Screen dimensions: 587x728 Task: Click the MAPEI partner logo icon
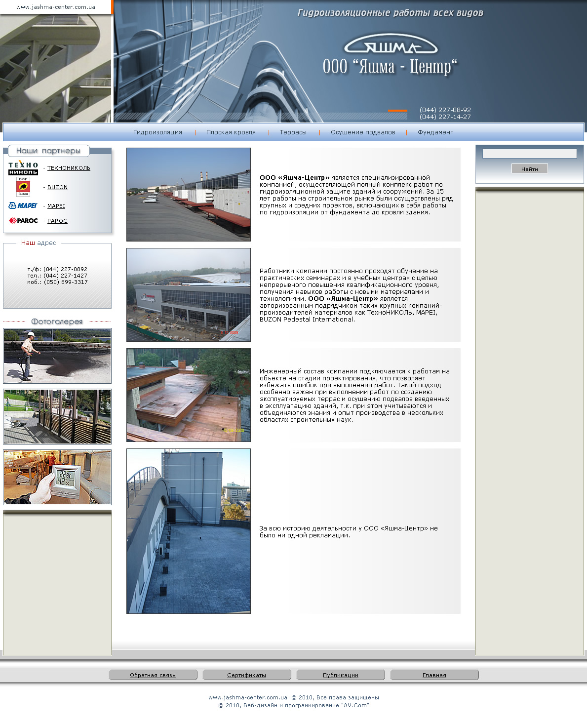coord(23,205)
